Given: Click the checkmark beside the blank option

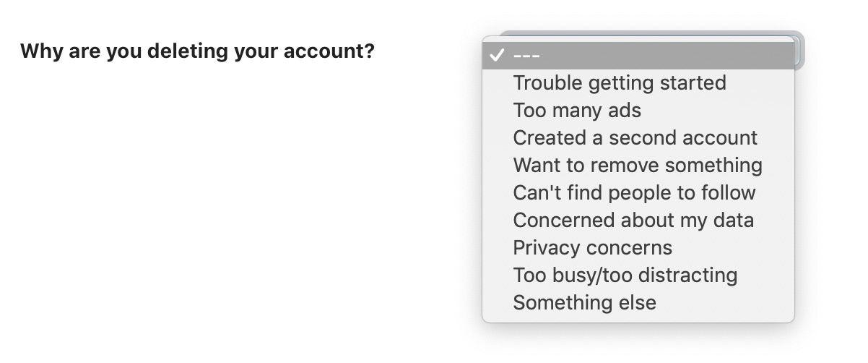Looking at the screenshot, I should (495, 56).
